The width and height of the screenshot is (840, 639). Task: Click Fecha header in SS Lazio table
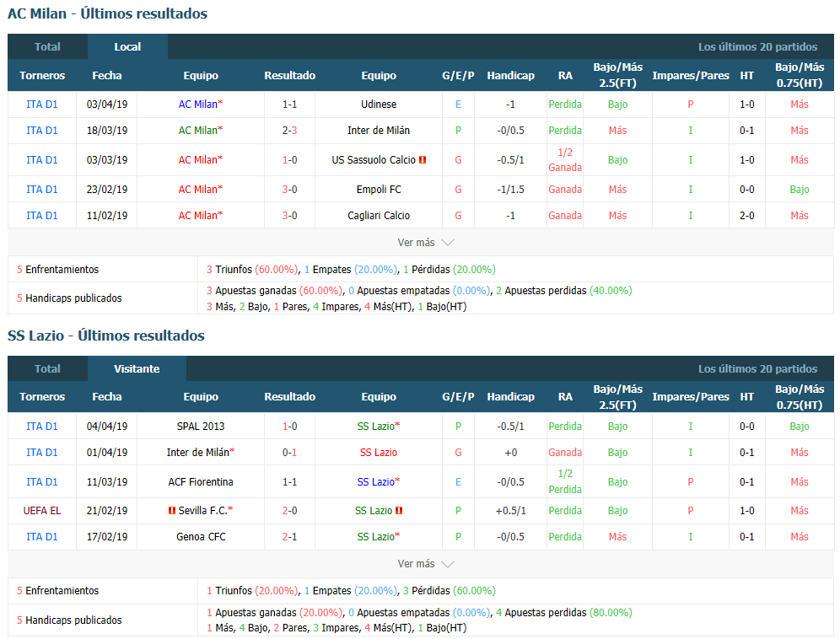[x=107, y=397]
